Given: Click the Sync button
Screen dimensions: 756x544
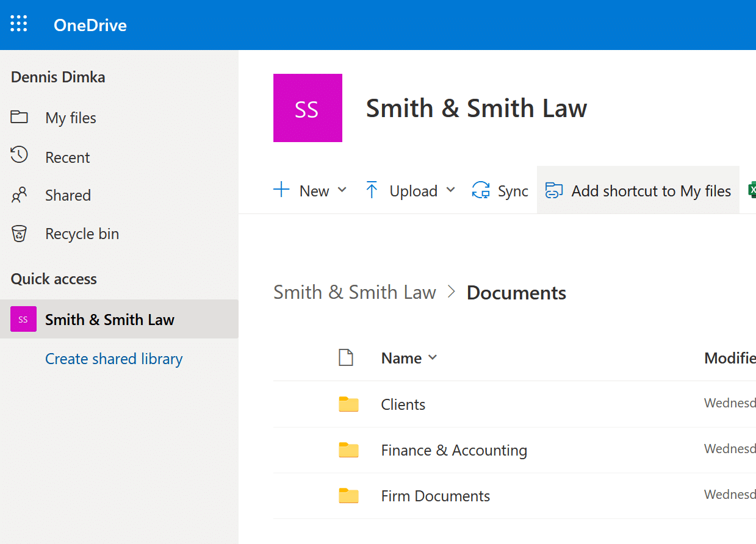Looking at the screenshot, I should (x=500, y=190).
